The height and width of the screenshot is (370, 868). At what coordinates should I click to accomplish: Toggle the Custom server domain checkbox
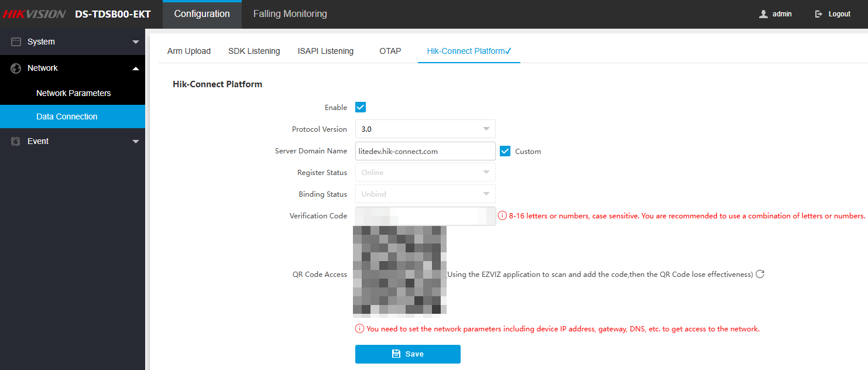coord(505,151)
